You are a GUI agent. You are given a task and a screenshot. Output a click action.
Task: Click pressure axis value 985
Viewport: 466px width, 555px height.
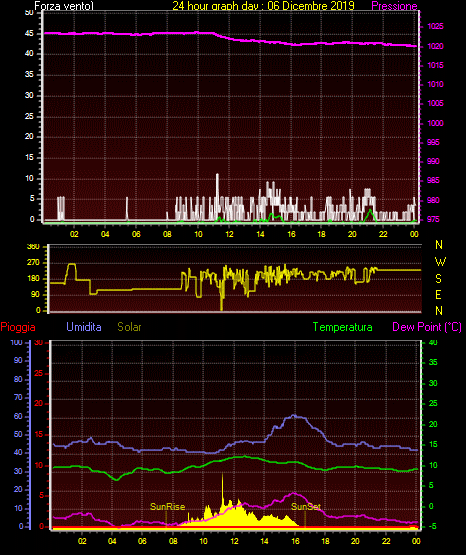point(433,181)
